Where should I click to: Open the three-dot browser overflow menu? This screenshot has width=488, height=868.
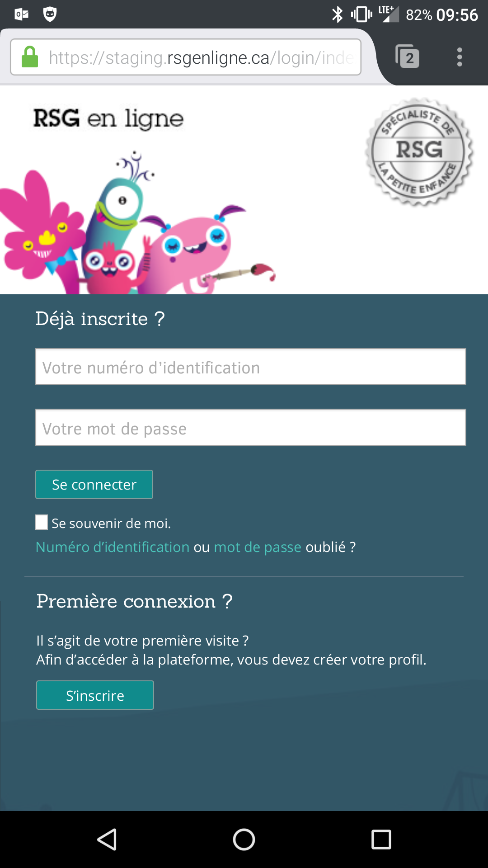pyautogui.click(x=460, y=57)
